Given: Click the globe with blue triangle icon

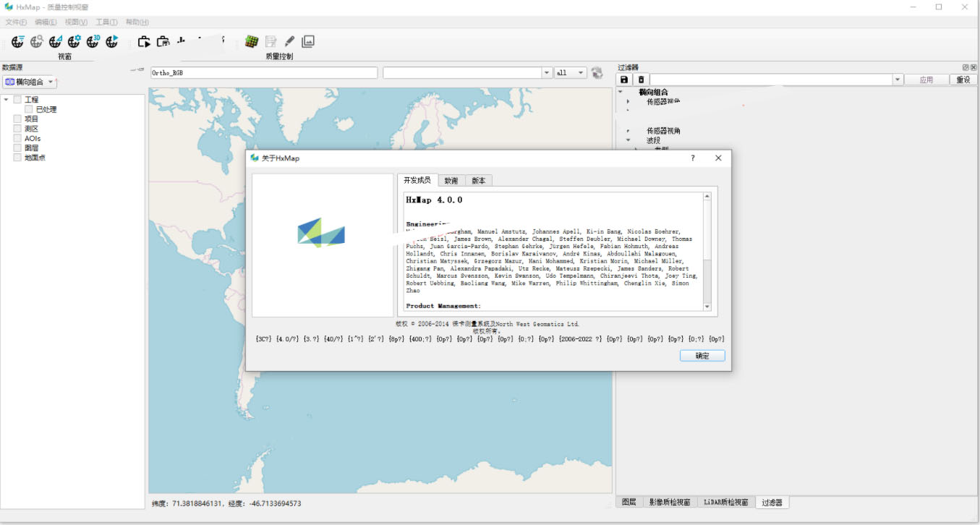Looking at the screenshot, I should (55, 42).
